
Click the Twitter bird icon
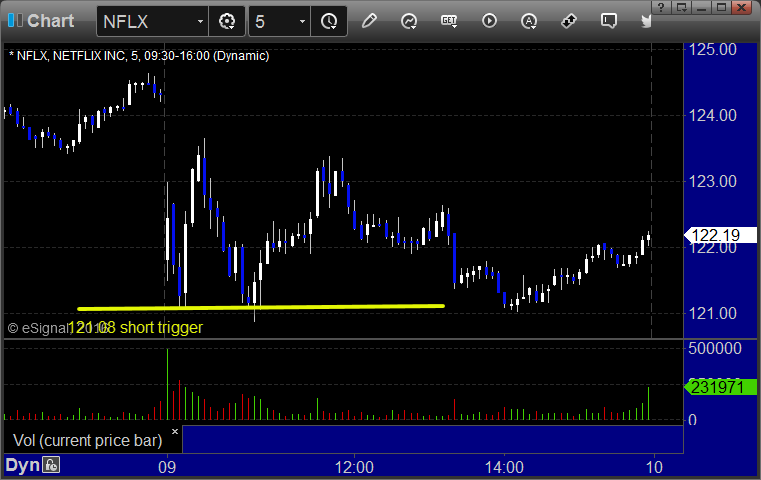(646, 21)
